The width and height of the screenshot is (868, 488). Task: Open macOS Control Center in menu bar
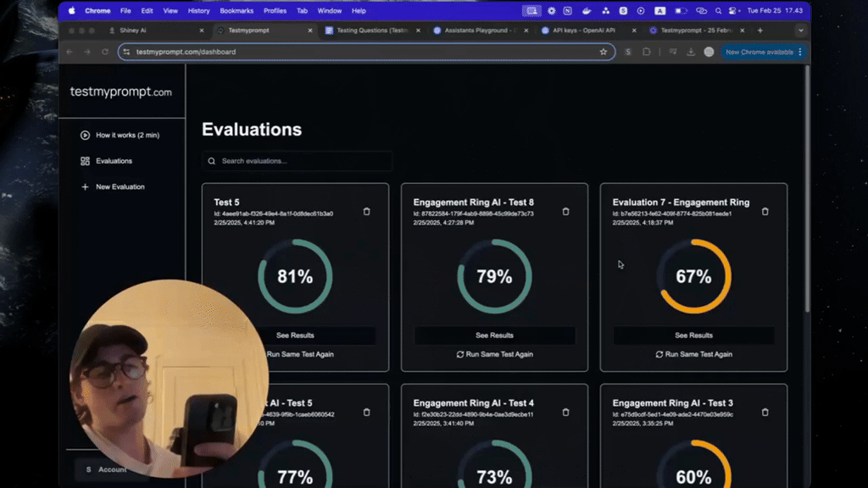pyautogui.click(x=734, y=10)
